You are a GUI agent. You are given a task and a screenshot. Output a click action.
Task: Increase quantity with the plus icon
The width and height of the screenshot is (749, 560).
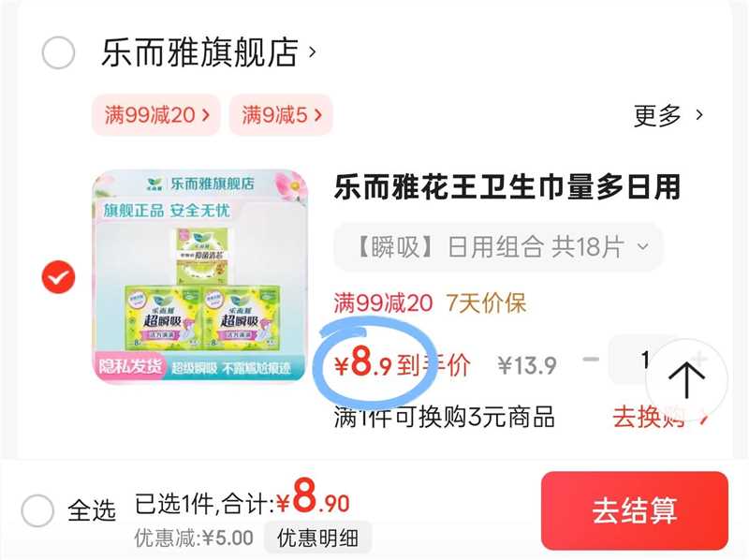tap(698, 359)
